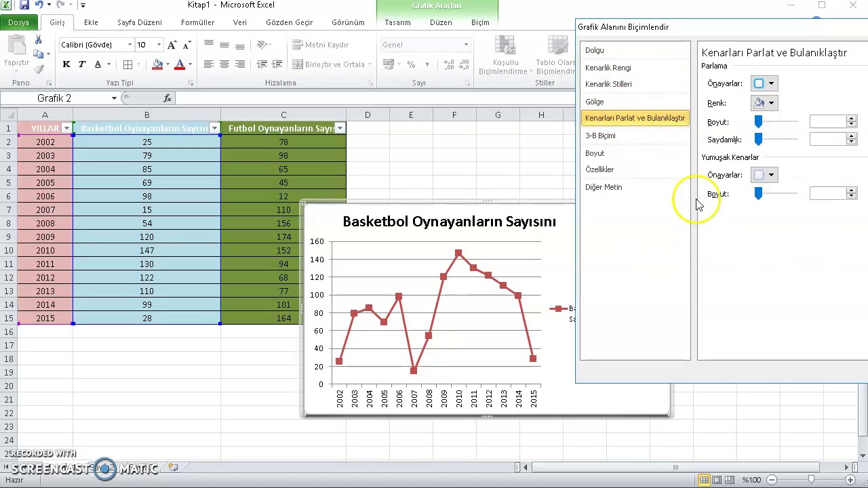Align text right in Hizalama group
The width and height of the screenshot is (868, 488).
(240, 64)
